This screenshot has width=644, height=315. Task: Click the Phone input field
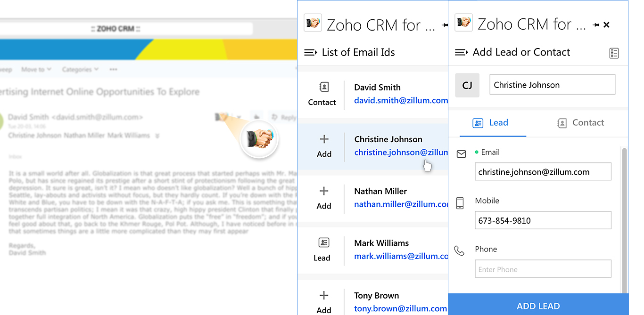click(x=543, y=269)
